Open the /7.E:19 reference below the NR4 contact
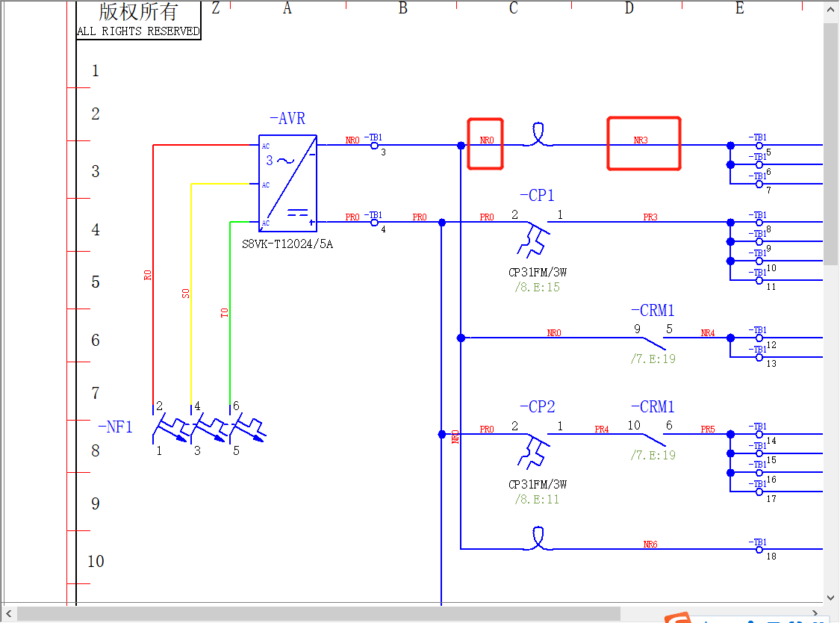 point(653,359)
